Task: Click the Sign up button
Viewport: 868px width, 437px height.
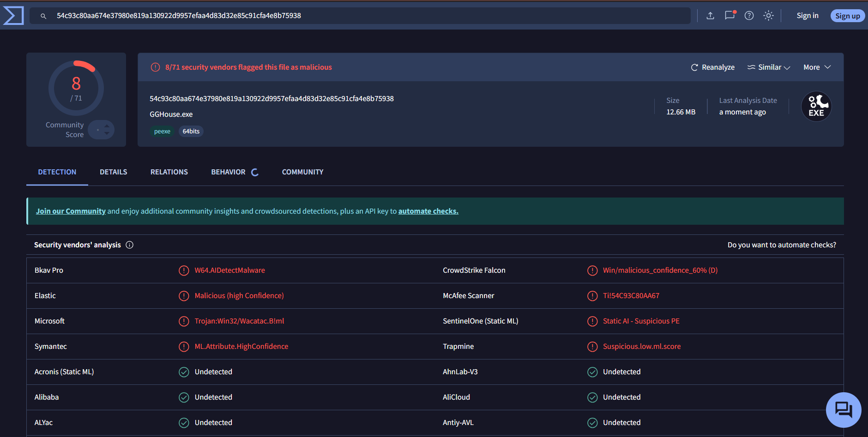Action: click(847, 15)
